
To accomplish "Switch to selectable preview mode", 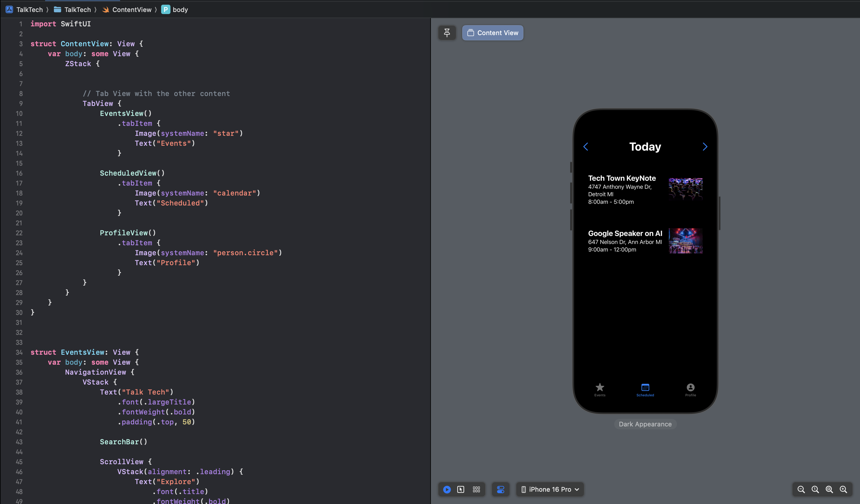I will [461, 489].
